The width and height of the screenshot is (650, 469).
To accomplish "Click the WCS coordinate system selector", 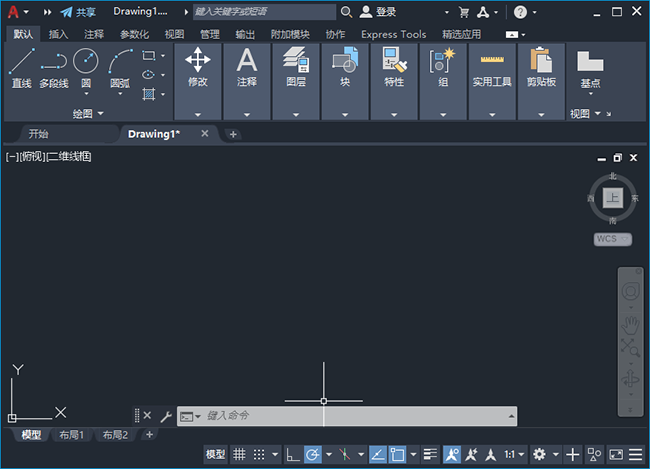I will point(611,239).
